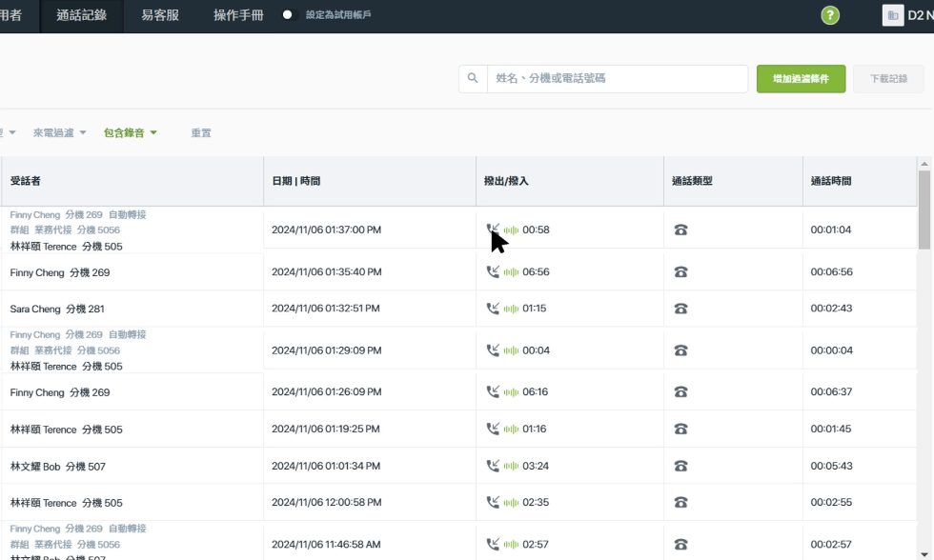Click phone type icon in 01:01:34 PM row

pyautogui.click(x=680, y=466)
